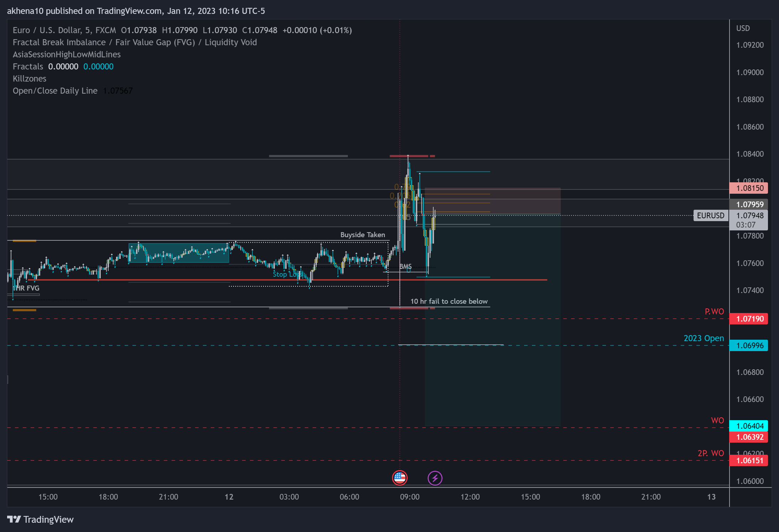Click the 1.08150 red price label
Viewport: 779px width, 532px height.
(748, 188)
